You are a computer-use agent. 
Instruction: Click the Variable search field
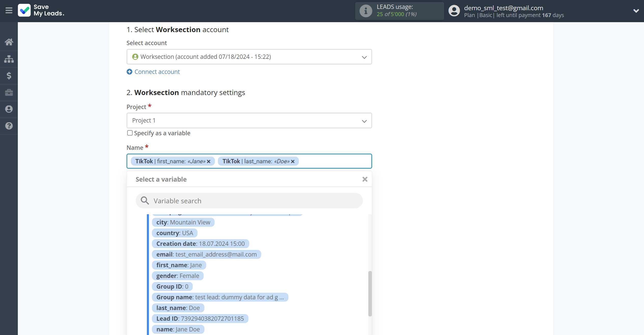point(249,201)
